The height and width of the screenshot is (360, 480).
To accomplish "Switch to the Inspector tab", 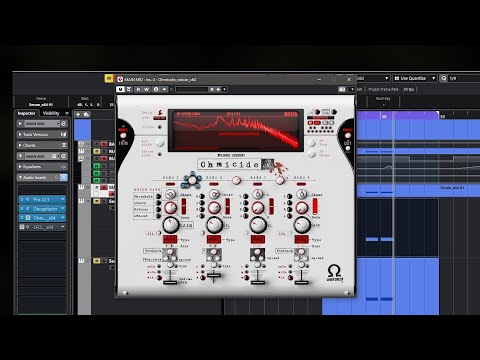I will coord(27,113).
